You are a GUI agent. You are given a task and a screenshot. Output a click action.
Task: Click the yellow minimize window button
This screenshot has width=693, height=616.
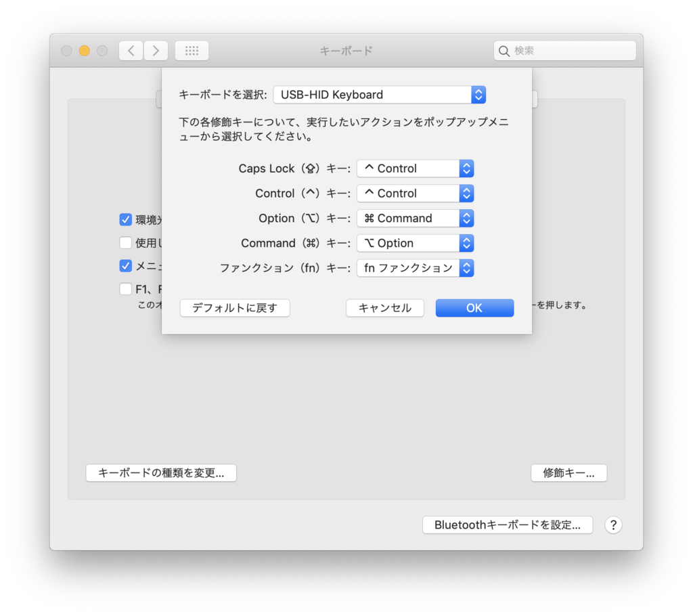coord(85,51)
